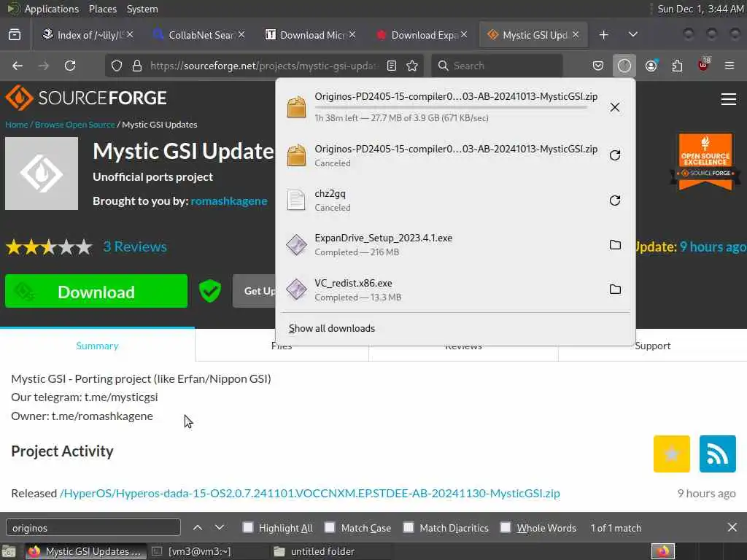
Task: Click the SourceForge logo
Action: pyautogui.click(x=86, y=98)
